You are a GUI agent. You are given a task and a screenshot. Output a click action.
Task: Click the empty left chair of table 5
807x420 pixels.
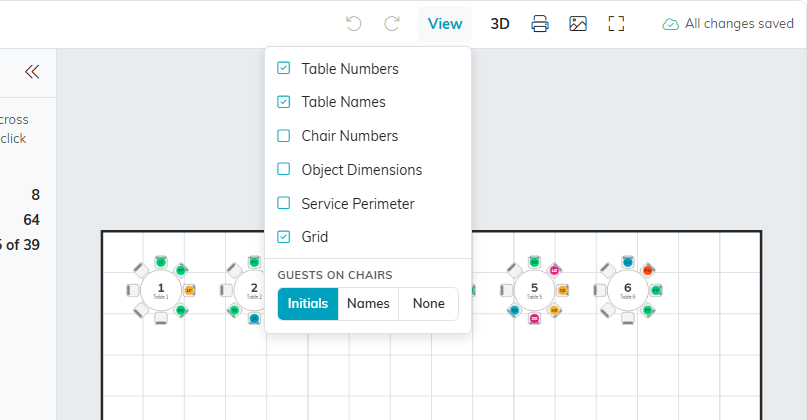pyautogui.click(x=506, y=290)
